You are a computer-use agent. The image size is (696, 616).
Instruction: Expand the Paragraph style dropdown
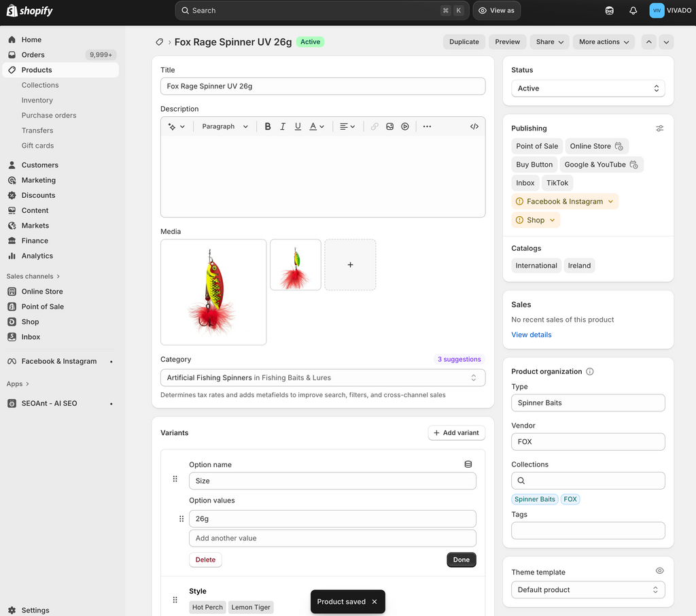tap(225, 126)
